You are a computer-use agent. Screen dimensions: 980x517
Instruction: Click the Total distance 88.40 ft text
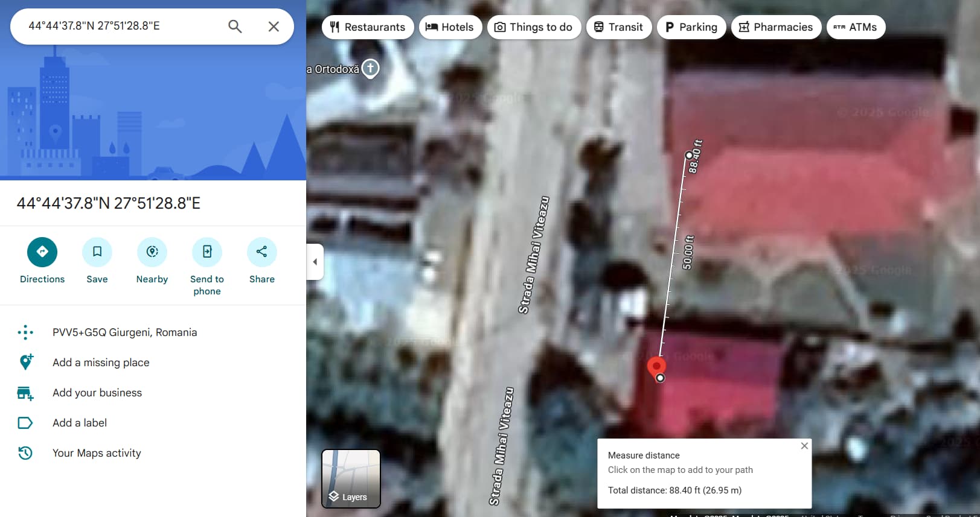674,490
